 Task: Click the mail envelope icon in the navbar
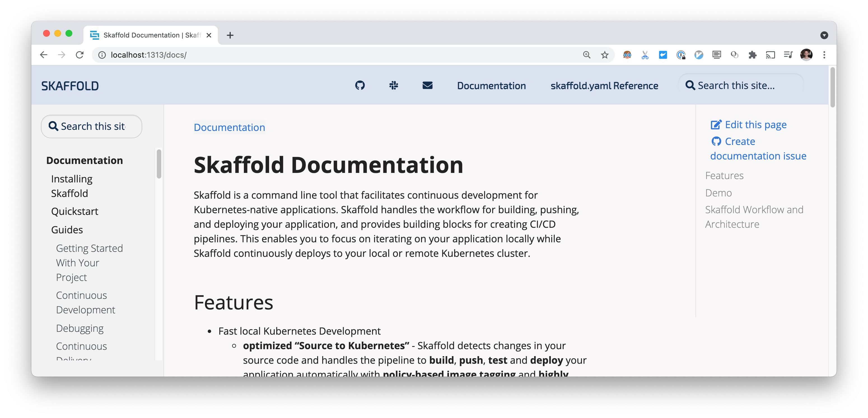click(x=427, y=86)
